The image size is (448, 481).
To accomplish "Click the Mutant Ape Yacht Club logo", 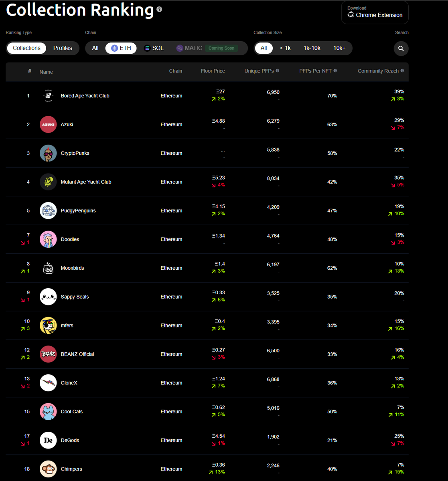I will point(48,182).
